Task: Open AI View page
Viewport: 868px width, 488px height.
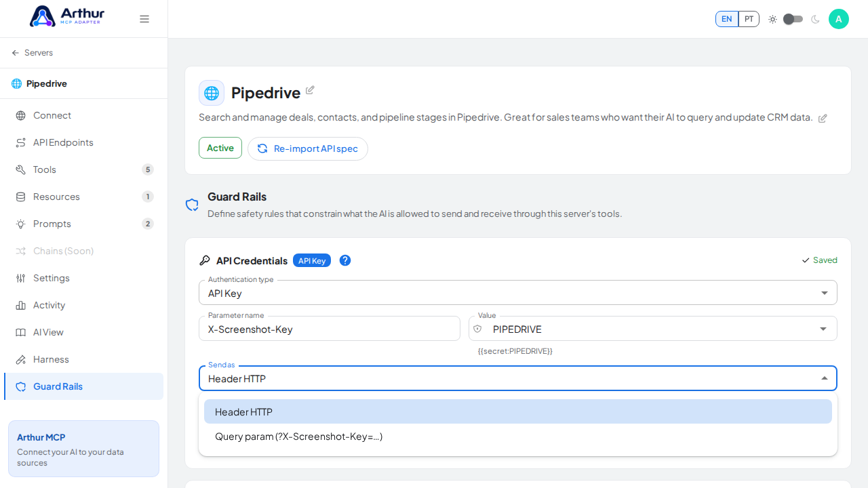Action: [83, 332]
